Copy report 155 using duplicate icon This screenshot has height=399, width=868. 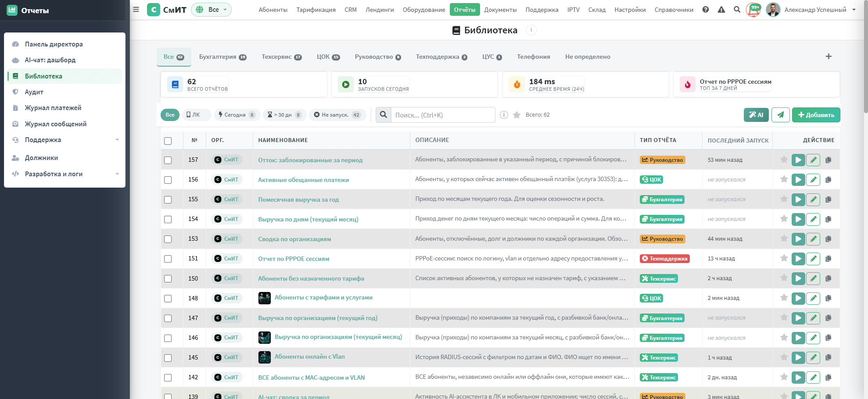pyautogui.click(x=829, y=199)
